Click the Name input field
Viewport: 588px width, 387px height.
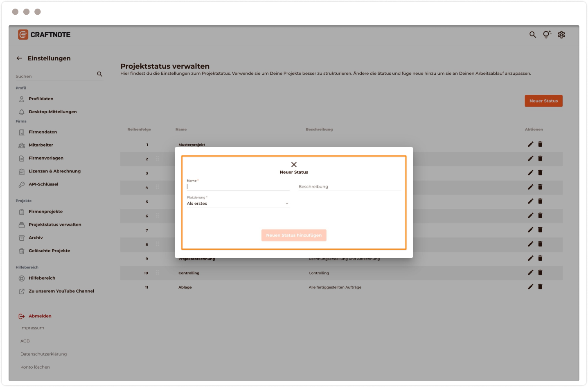pos(238,187)
